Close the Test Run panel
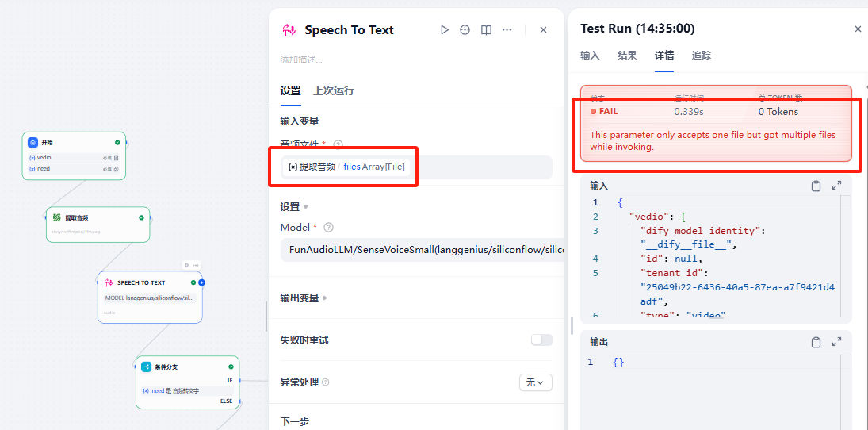The width and height of the screenshot is (868, 430). coord(858,29)
